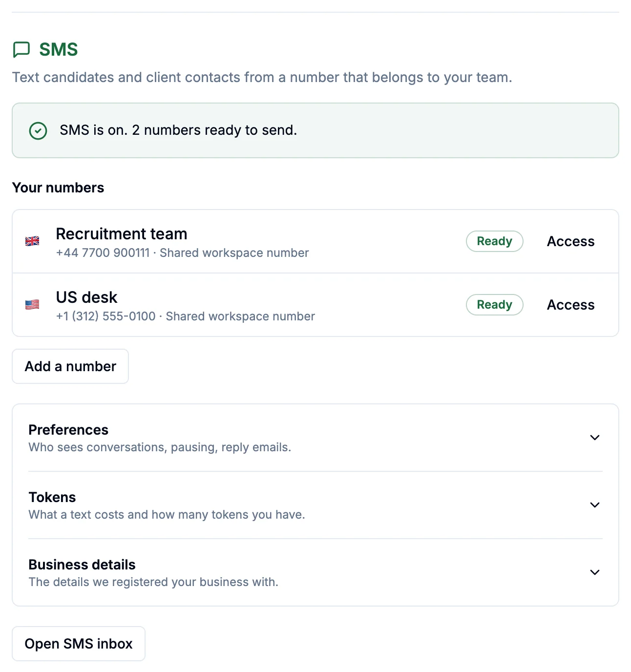The image size is (631, 672).
Task: Click the US flag beside US desk
Action: click(32, 305)
